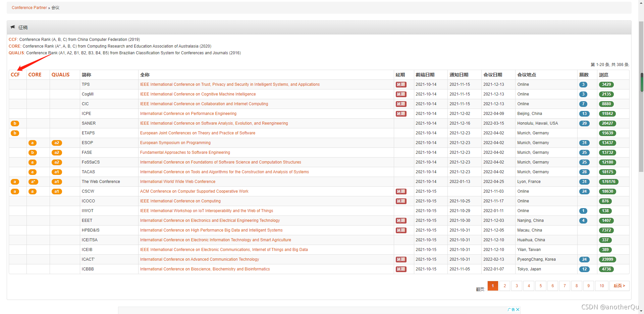Click the ad close X icon
The width and height of the screenshot is (644, 314).
tap(518, 310)
